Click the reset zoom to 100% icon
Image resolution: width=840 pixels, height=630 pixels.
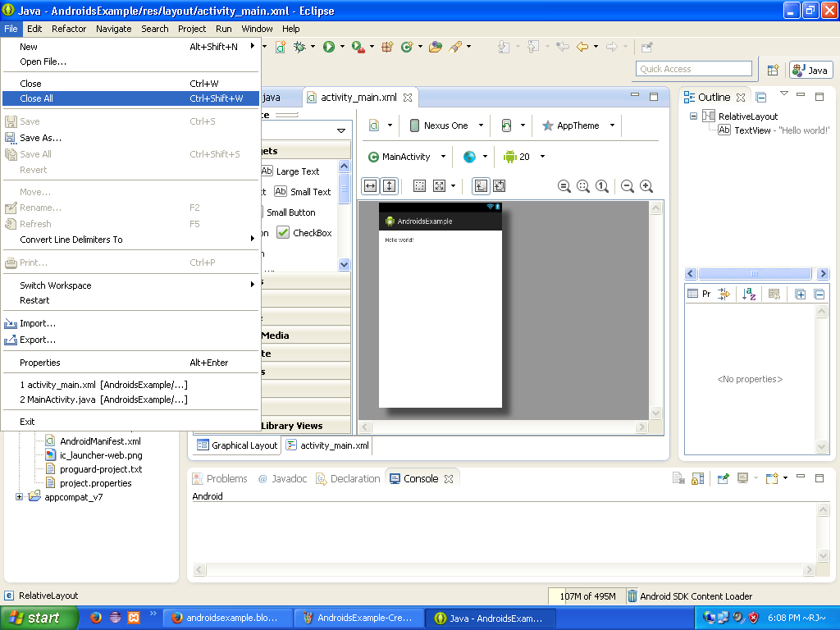[602, 186]
